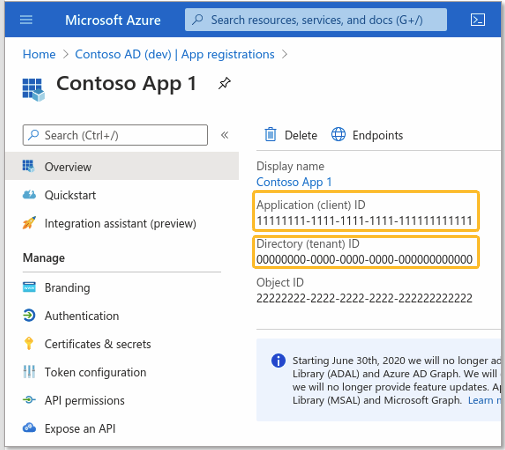Collapse the left navigation pane
This screenshot has height=450, width=505.
[225, 135]
